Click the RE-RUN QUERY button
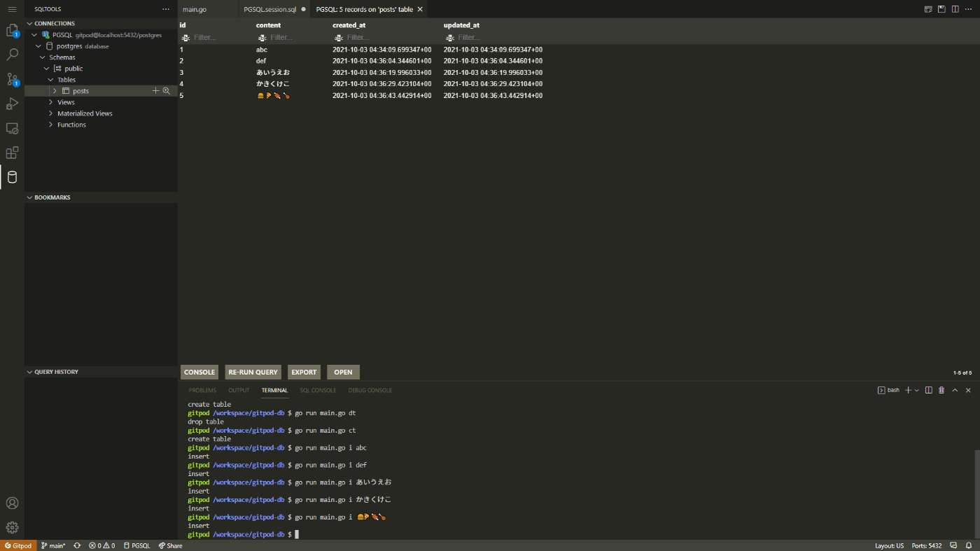This screenshot has width=980, height=551. coord(253,372)
